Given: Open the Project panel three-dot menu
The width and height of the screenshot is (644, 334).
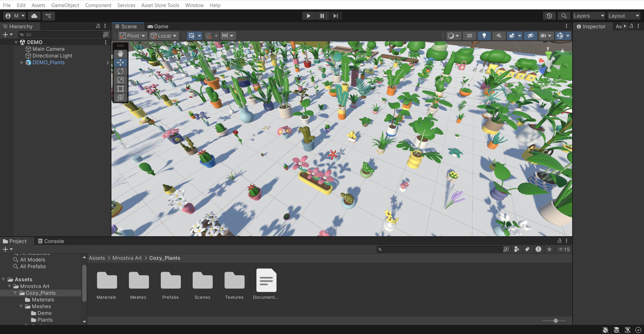Looking at the screenshot, I should click(566, 241).
